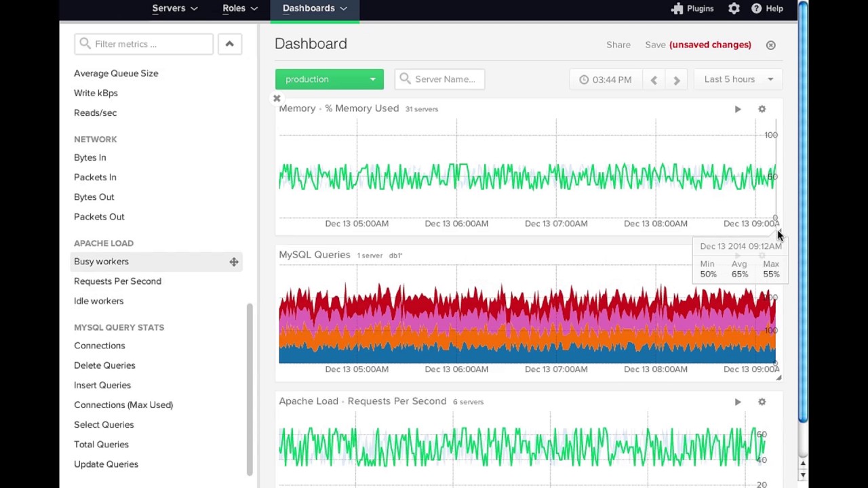Screen dimensions: 868x488
Task: Click the MySQL Queries chart title
Action: tap(315, 255)
